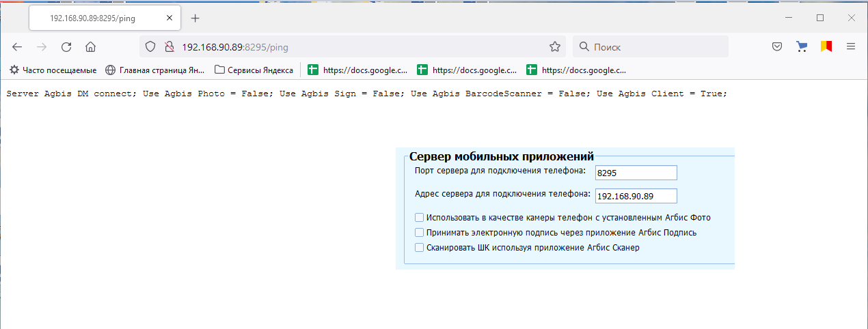This screenshot has width=868, height=329.
Task: Open the Pocket save icon
Action: pos(777,47)
